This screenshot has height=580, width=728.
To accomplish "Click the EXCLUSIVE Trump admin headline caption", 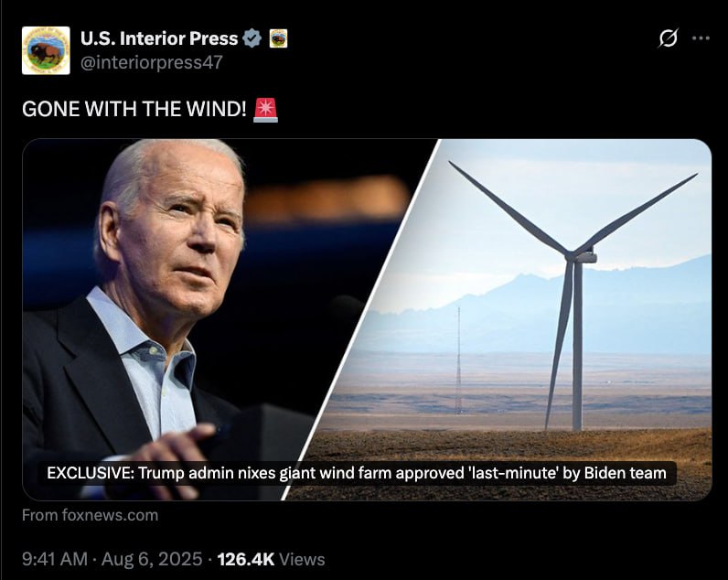I will (x=357, y=473).
